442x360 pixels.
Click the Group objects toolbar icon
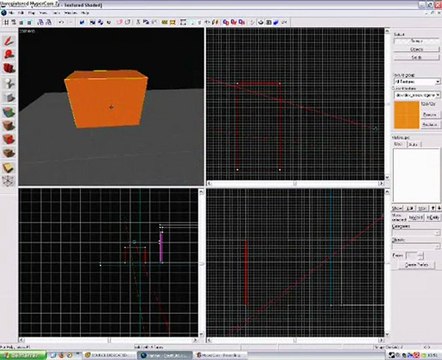point(92,22)
